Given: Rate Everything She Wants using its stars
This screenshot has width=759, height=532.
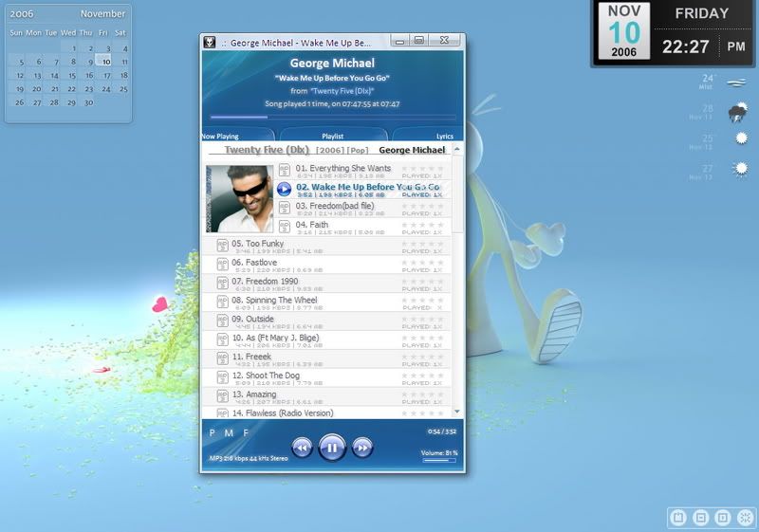Looking at the screenshot, I should (422, 168).
